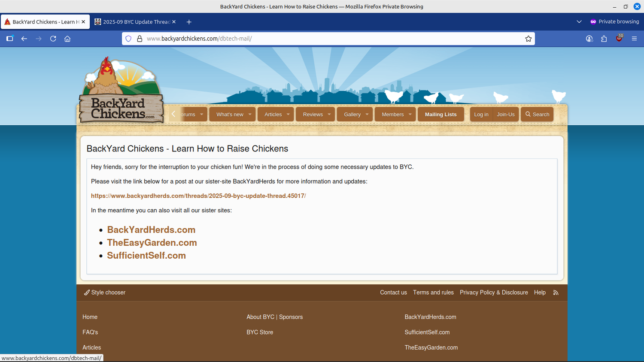Open the Mailing Lists nav item

[440, 115]
